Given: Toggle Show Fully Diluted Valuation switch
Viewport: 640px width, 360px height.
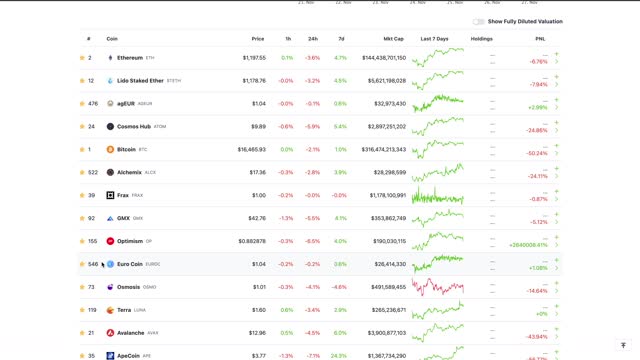Looking at the screenshot, I should point(478,22).
